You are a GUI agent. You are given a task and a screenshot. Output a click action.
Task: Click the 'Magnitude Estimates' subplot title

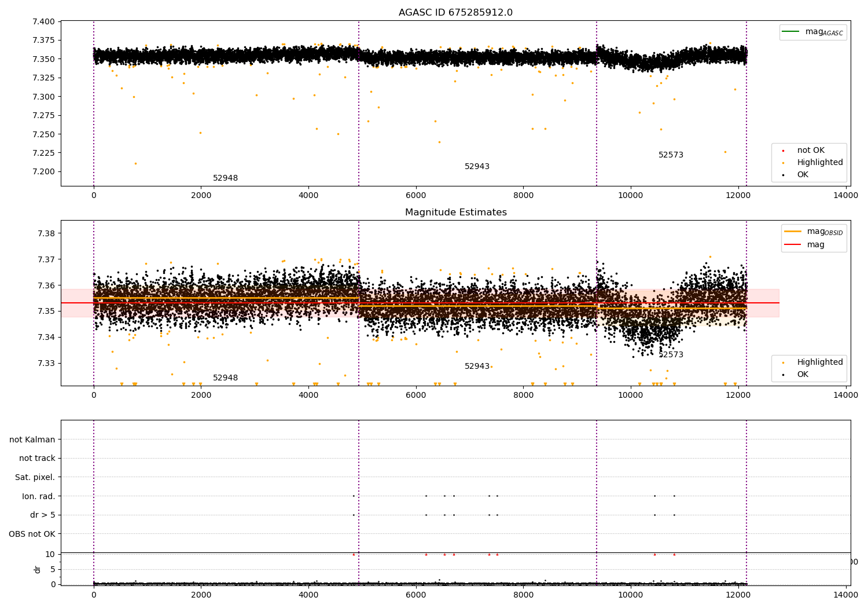pos(455,213)
